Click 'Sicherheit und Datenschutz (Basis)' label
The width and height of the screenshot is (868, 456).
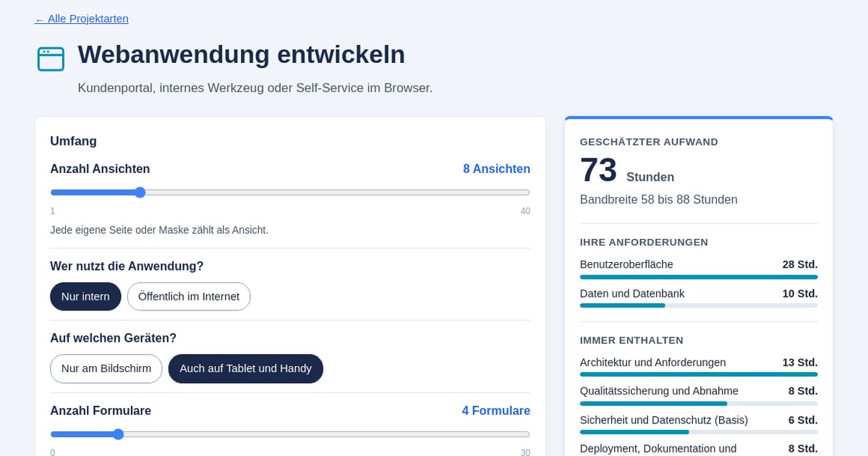[664, 420]
